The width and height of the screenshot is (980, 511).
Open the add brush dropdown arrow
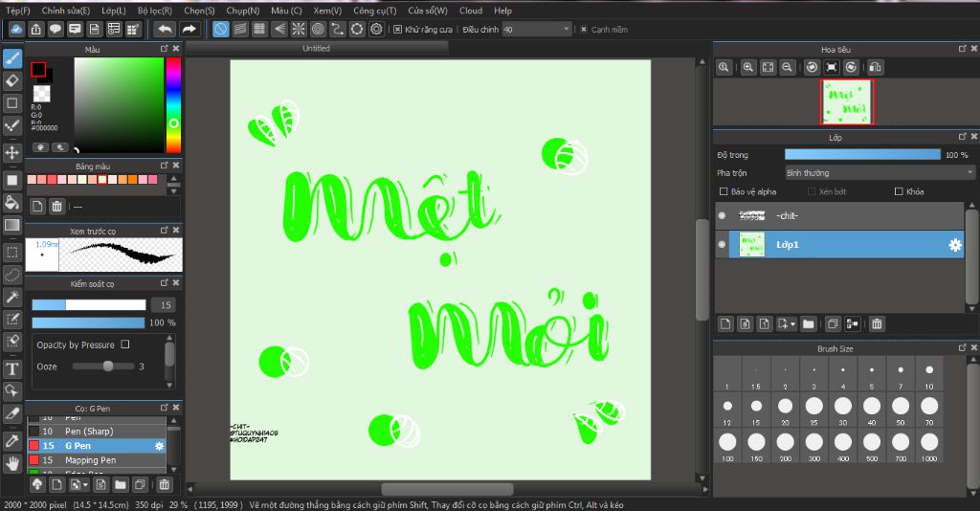click(85, 484)
